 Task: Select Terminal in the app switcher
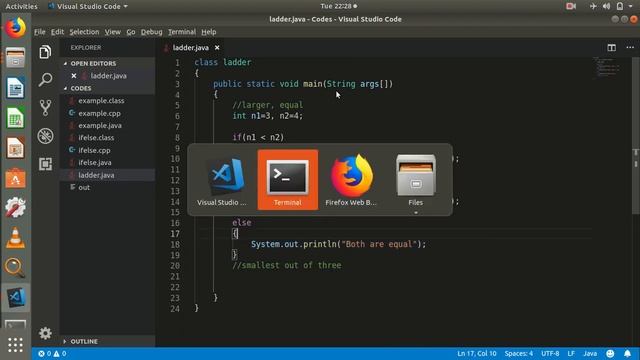(x=288, y=180)
